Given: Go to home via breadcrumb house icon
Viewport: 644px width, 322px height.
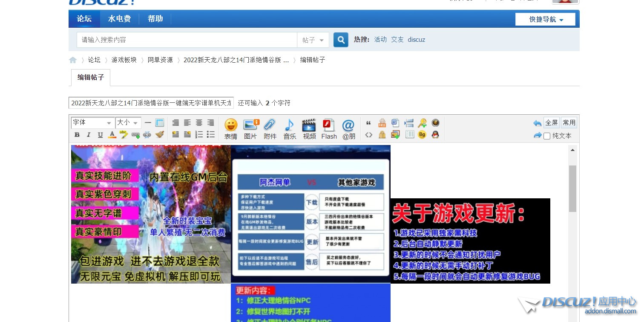Looking at the screenshot, I should pyautogui.click(x=73, y=60).
